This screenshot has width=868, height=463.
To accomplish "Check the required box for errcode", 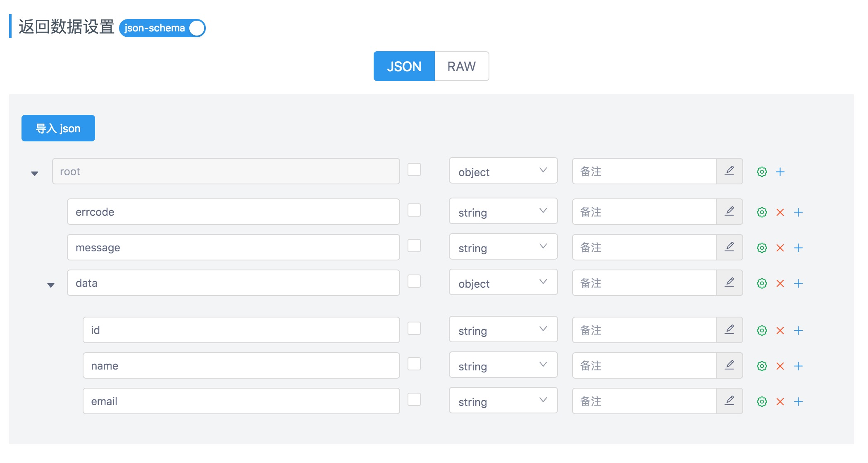I will (x=414, y=210).
